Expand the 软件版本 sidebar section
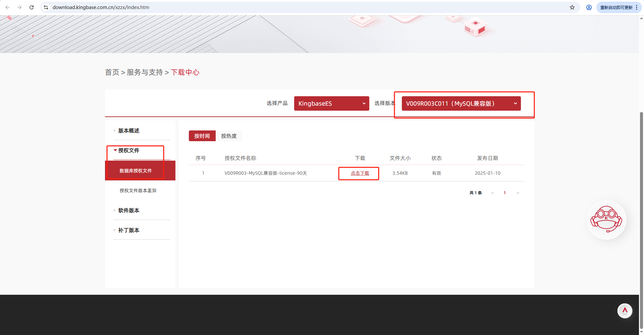Viewport: 644px width, 335px height. click(129, 211)
